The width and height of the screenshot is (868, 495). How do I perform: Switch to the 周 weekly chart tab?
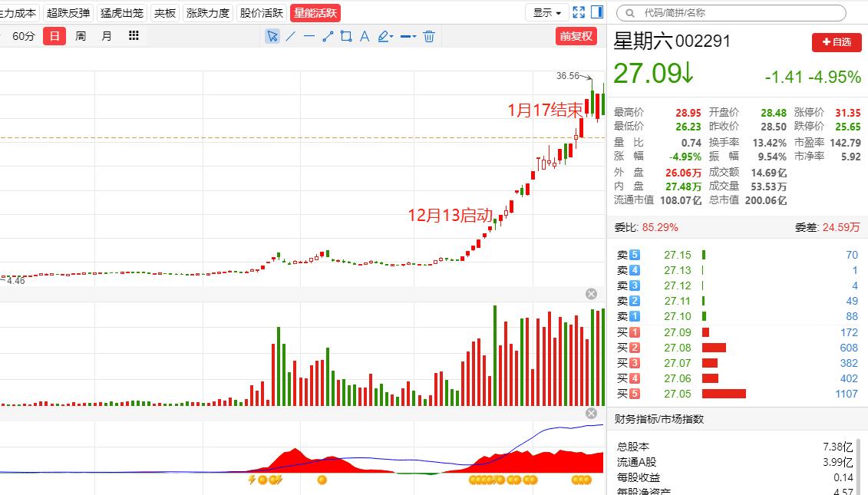click(x=80, y=36)
